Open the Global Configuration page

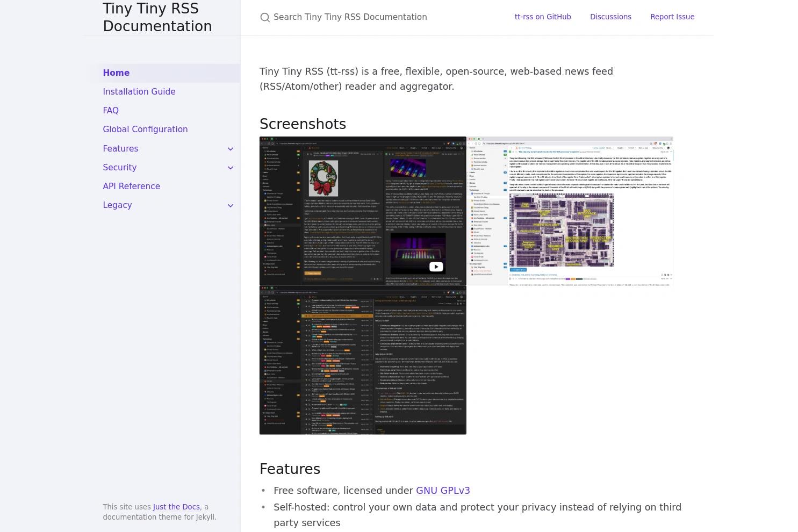(145, 130)
